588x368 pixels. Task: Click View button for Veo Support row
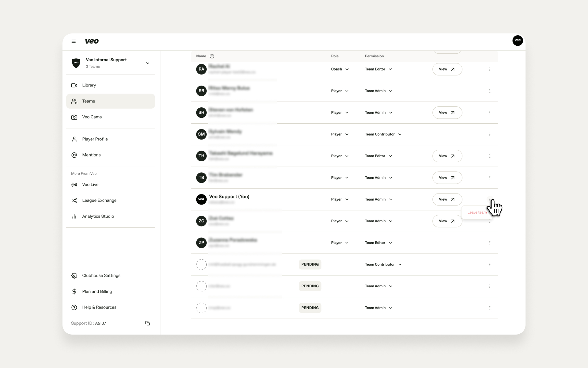447,199
